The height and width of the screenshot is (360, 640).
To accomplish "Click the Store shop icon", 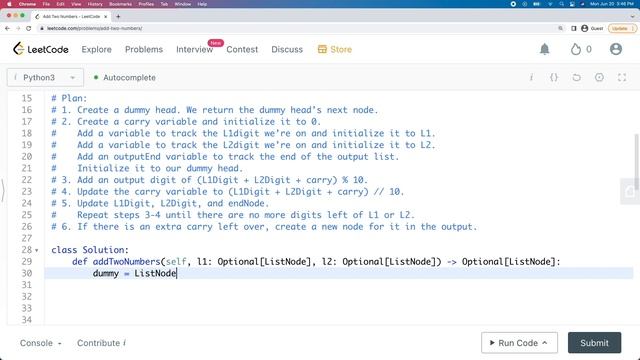I will tap(322, 49).
